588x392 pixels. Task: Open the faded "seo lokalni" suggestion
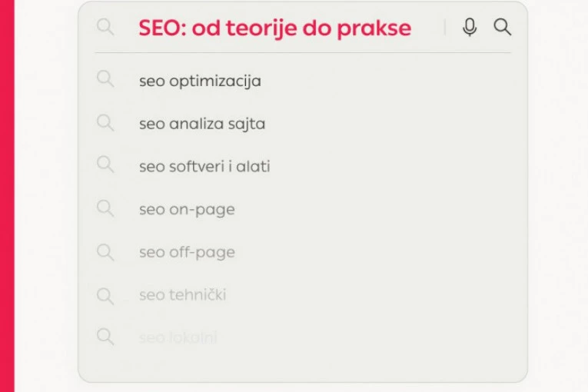[x=178, y=338]
